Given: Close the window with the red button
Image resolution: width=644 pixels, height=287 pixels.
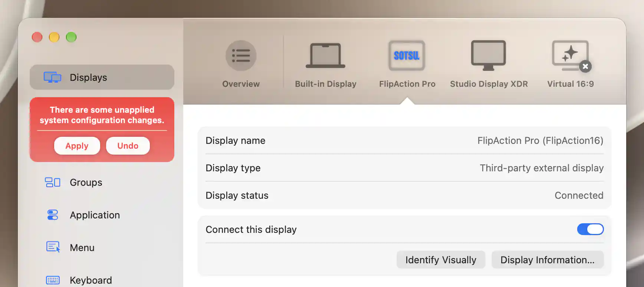Looking at the screenshot, I should point(37,37).
